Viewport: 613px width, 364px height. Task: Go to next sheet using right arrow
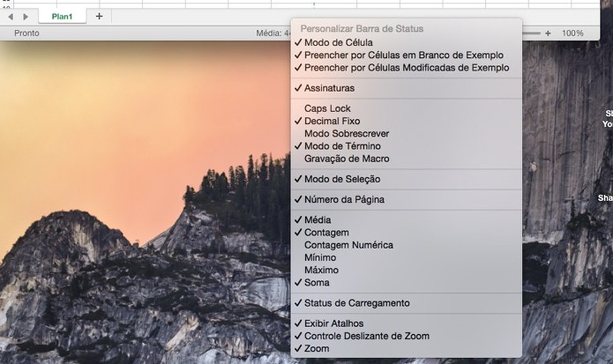click(26, 16)
